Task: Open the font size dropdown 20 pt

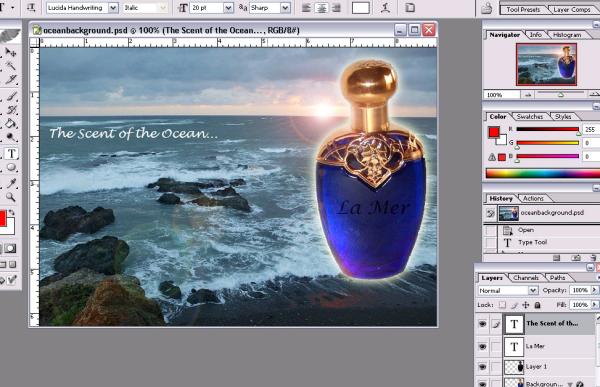Action: (x=228, y=8)
